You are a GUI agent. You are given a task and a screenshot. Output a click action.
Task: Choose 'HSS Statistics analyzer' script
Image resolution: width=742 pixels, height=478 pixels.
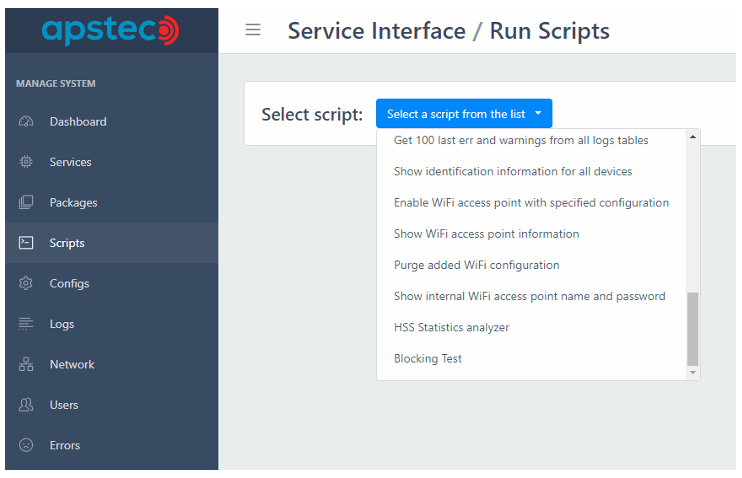[451, 327]
